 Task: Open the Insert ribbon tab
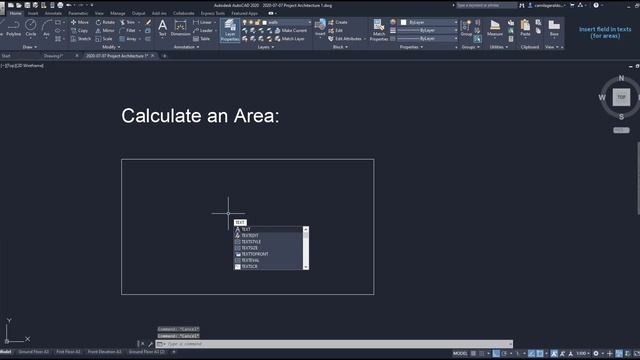33,13
